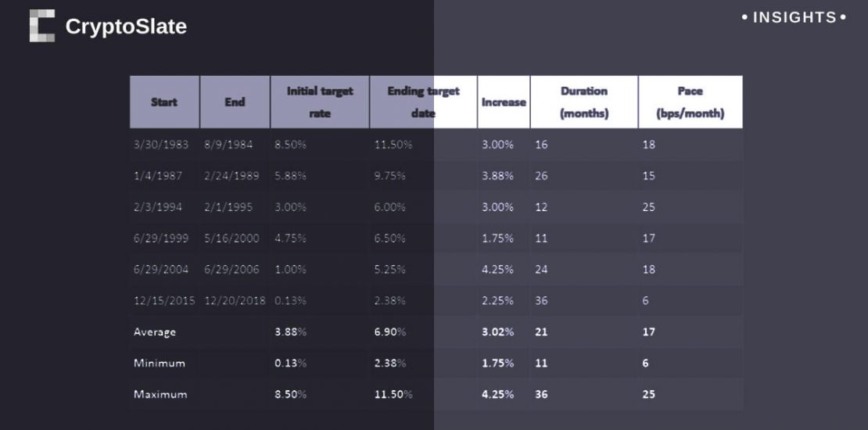The width and height of the screenshot is (868, 430).
Task: Select the 4.25% increase cell for 2004
Action: pos(497,270)
